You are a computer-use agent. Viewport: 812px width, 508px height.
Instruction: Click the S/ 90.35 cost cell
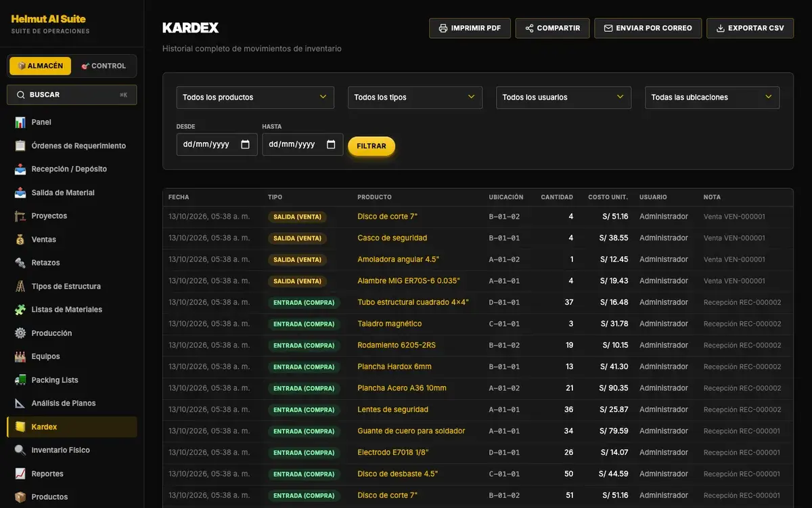(614, 388)
